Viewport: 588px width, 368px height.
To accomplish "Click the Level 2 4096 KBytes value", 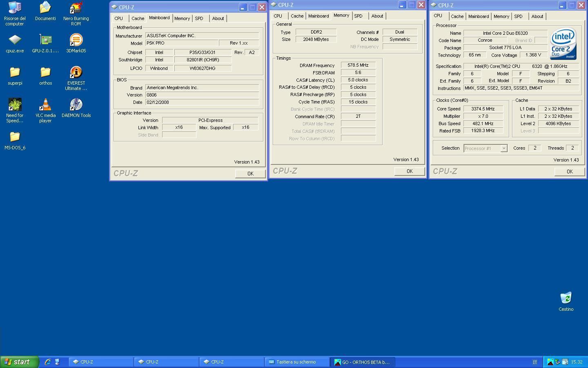I will point(558,123).
